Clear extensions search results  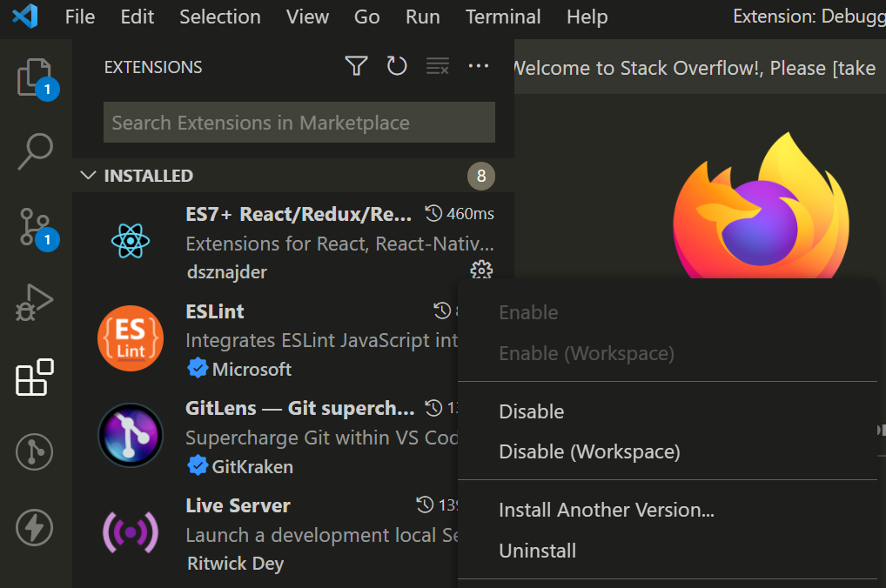click(x=438, y=66)
